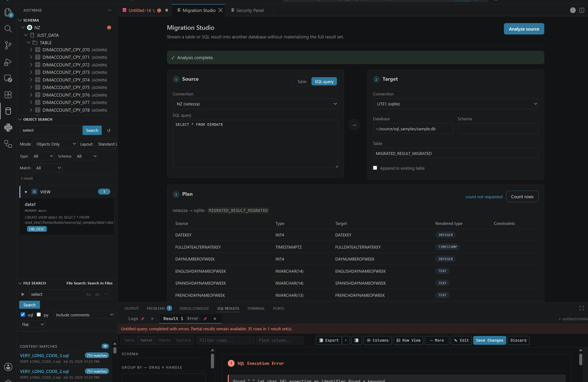Open the OUTPUT panel tab
The height and width of the screenshot is (382, 588).
(132, 308)
